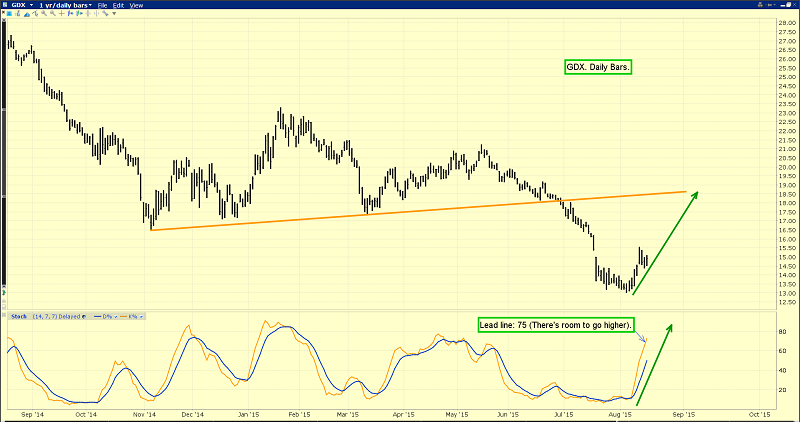Open the View menu
Image resolution: width=800 pixels, height=422 pixels.
pos(137,5)
